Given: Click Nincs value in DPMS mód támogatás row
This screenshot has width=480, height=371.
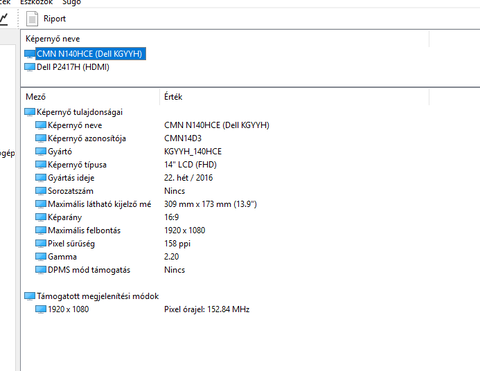Looking at the screenshot, I should (174, 270).
